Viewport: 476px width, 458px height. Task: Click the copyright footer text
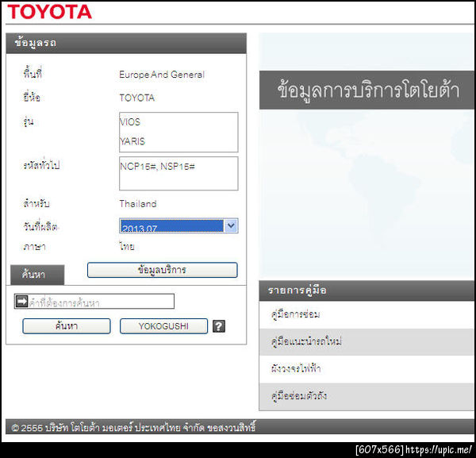(x=133, y=427)
